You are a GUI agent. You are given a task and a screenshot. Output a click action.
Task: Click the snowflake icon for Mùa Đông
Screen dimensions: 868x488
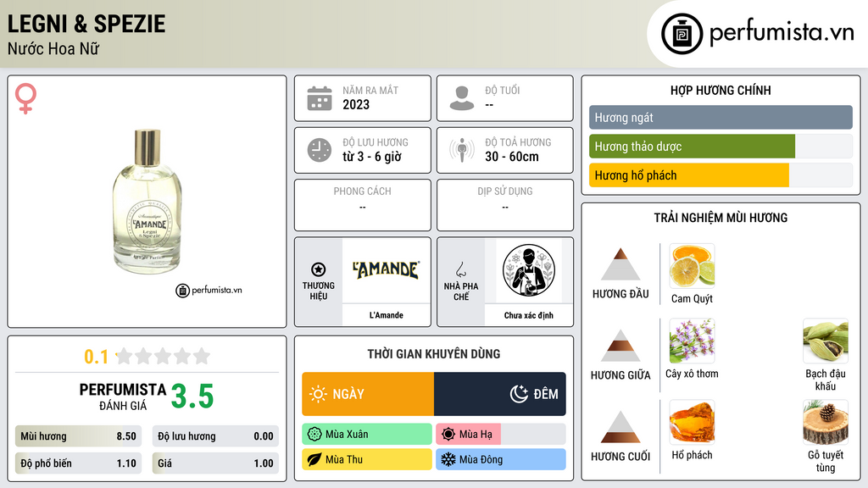448,459
